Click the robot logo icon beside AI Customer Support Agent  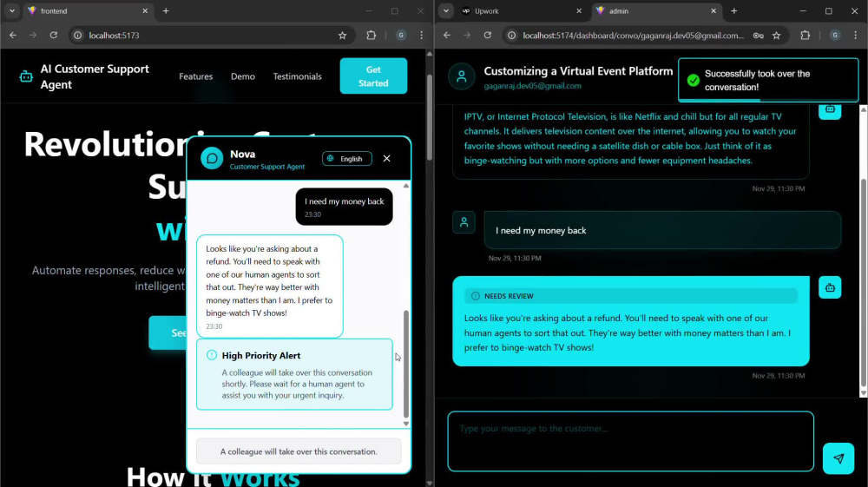click(26, 76)
